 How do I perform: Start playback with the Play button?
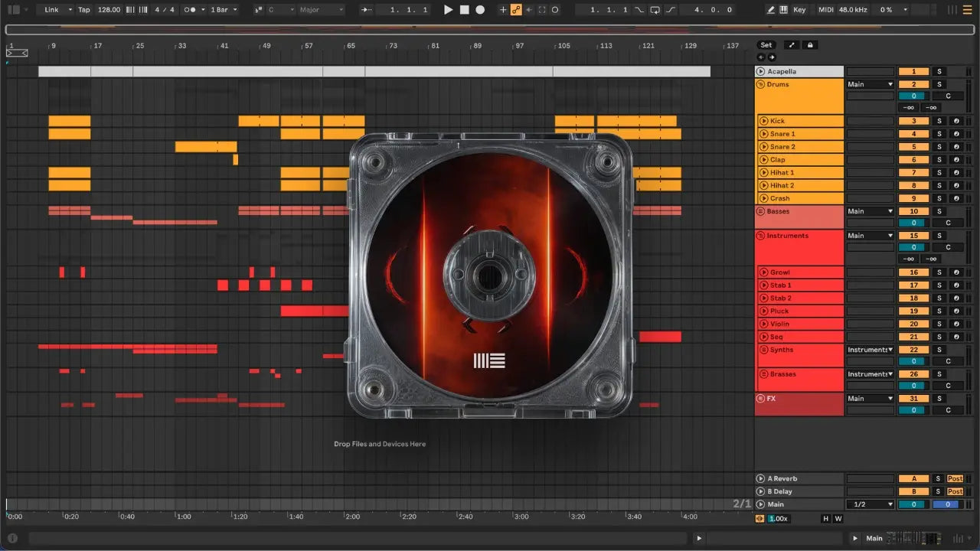[449, 10]
